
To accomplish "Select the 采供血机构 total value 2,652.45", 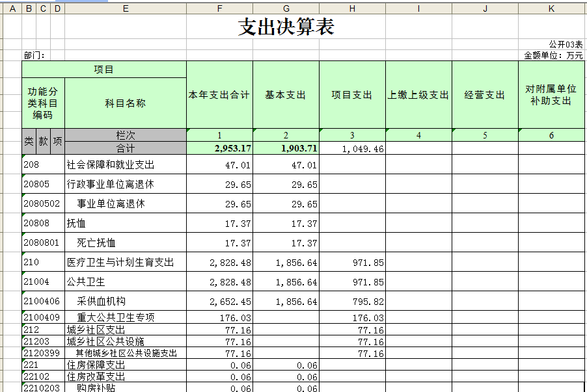I will point(219,302).
